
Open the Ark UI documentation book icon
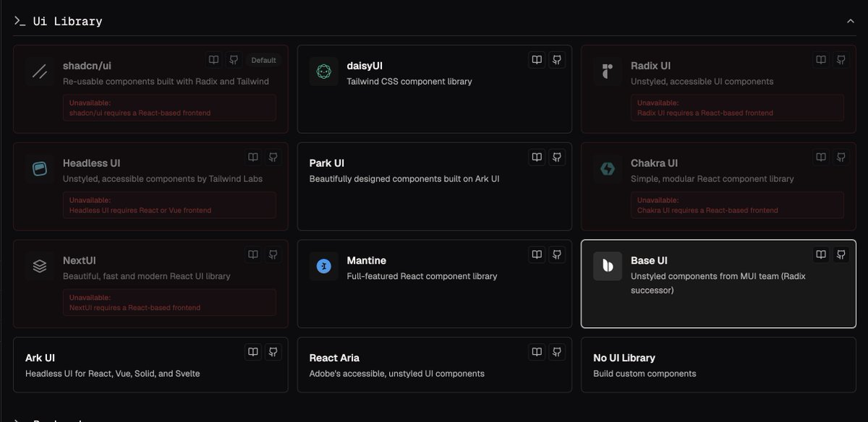[253, 352]
